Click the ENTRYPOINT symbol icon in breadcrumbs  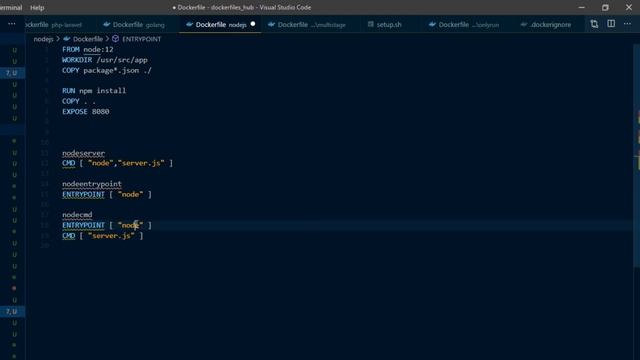(116, 38)
